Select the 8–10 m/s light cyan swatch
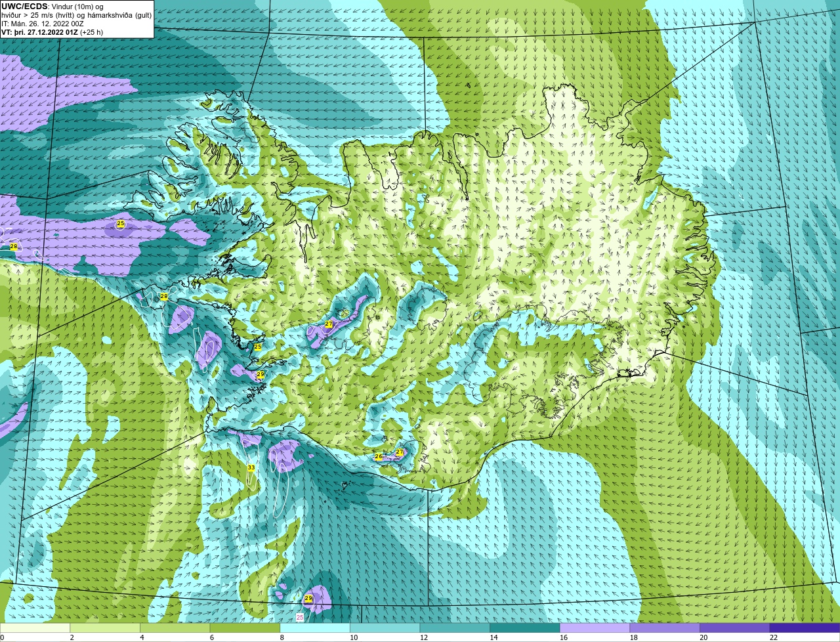Image resolution: width=840 pixels, height=642 pixels. pyautogui.click(x=315, y=628)
